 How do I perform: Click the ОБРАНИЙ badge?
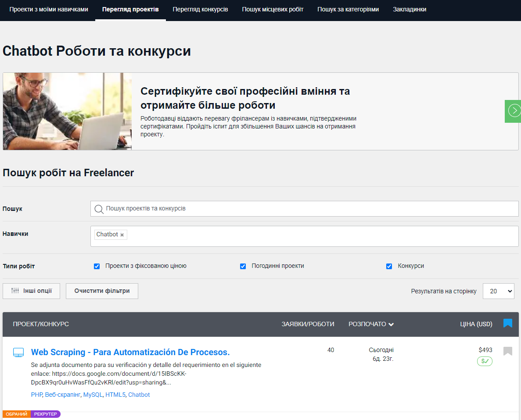(17, 414)
